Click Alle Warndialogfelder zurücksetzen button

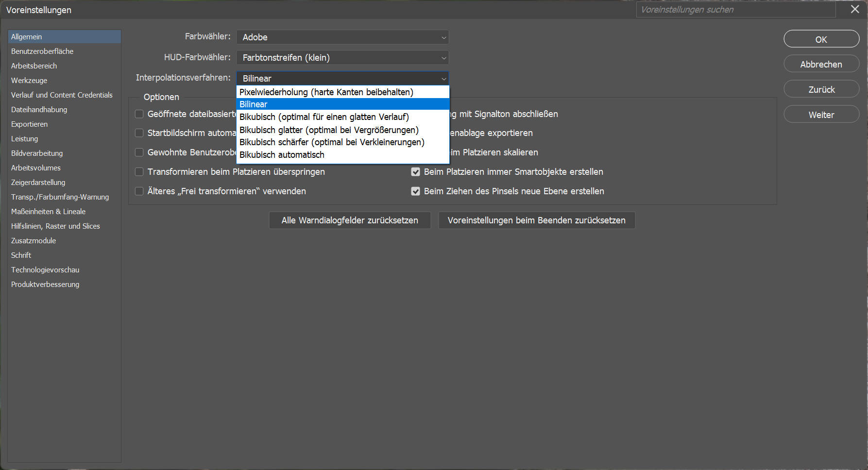coord(350,220)
